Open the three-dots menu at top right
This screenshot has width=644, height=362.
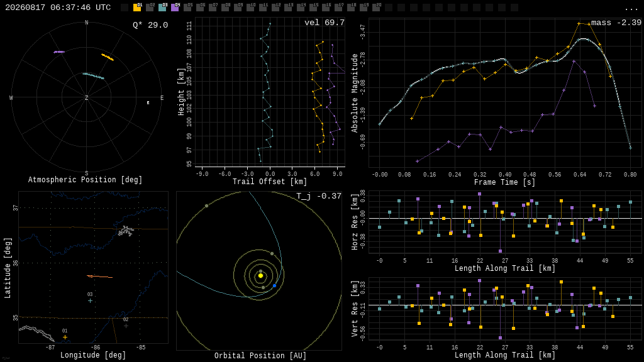click(631, 8)
